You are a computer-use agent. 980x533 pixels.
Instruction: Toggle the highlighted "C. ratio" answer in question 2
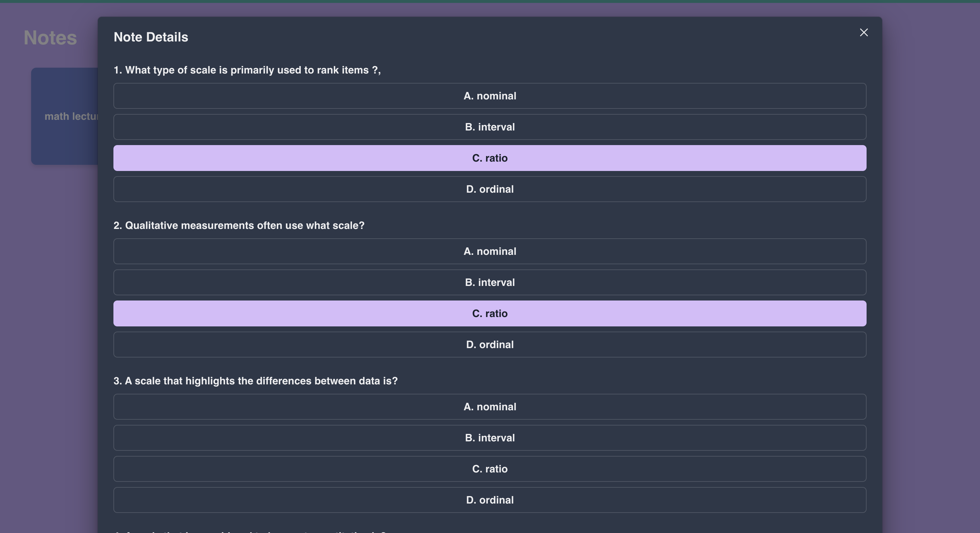click(x=490, y=313)
